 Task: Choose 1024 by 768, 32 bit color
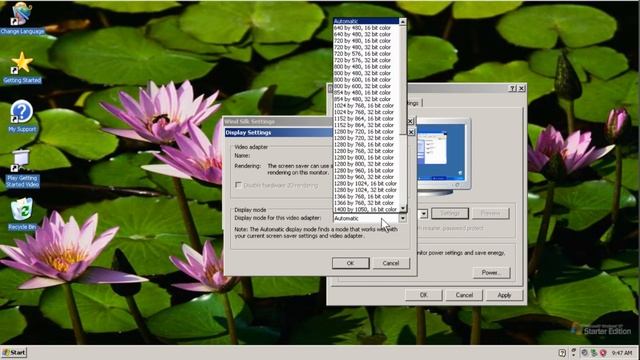366,112
